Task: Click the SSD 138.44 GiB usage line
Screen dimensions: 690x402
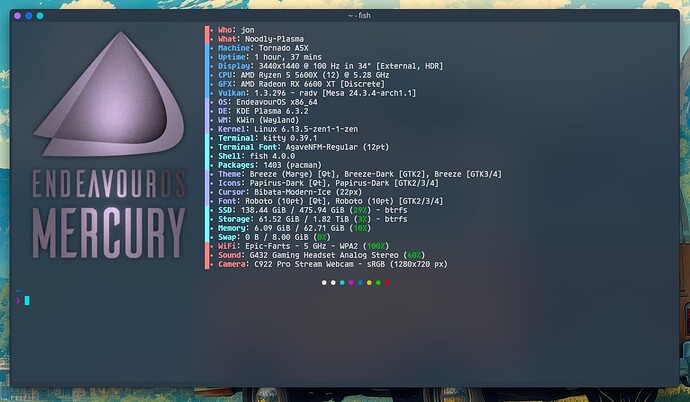Action: tap(312, 210)
